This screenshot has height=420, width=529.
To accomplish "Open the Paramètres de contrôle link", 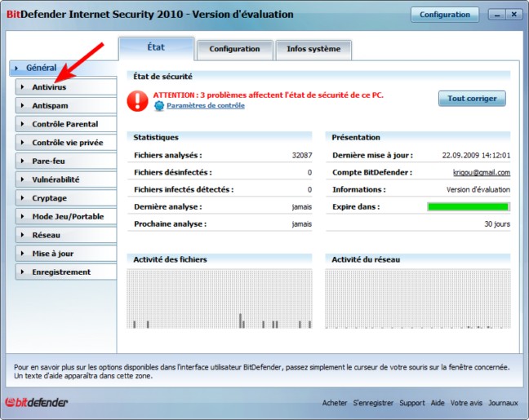I will pyautogui.click(x=206, y=105).
